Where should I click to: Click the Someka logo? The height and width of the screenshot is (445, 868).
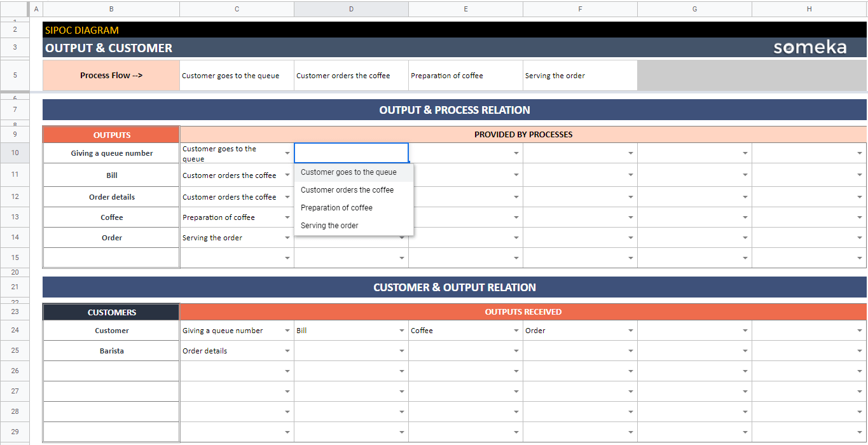pos(809,48)
